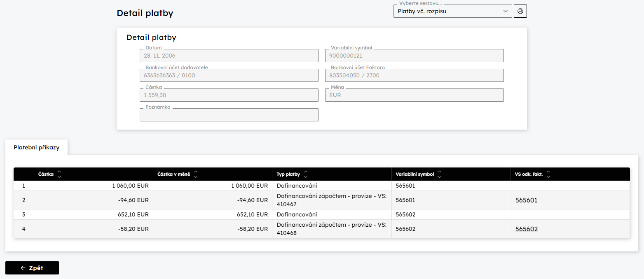644x279 pixels.
Task: Open the 'Vyberte sestavu' report dropdown
Action: pyautogui.click(x=453, y=11)
